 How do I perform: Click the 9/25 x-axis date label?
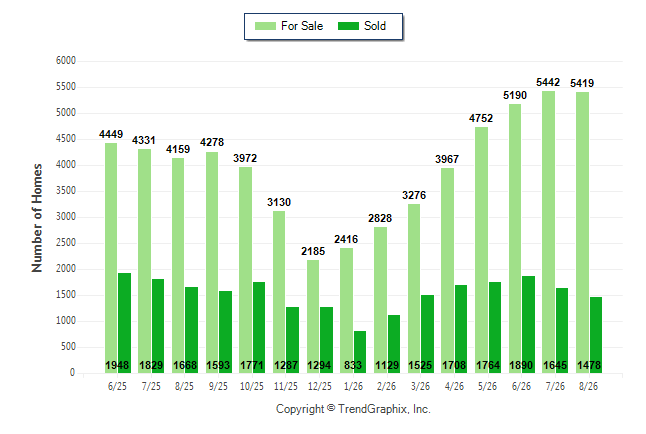pyautogui.click(x=218, y=387)
